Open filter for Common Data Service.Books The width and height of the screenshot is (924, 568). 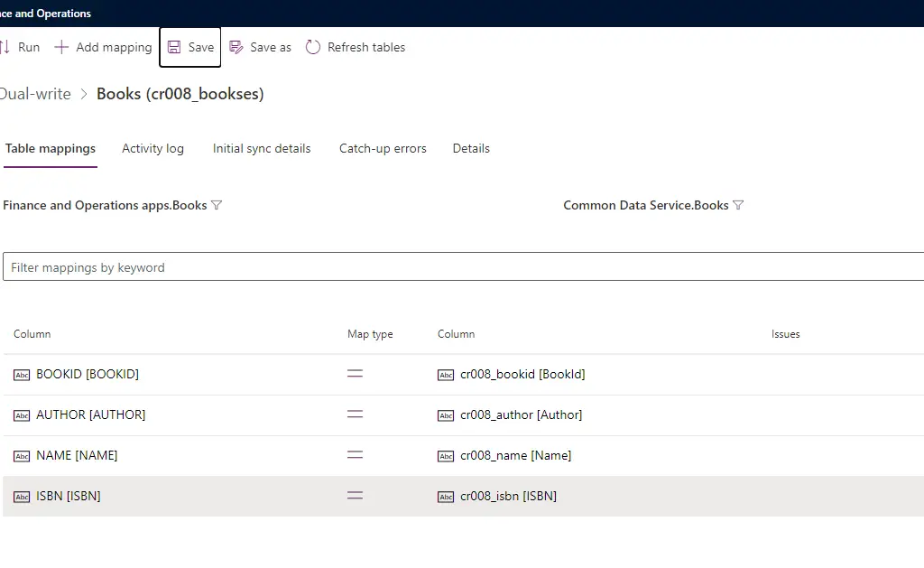738,205
